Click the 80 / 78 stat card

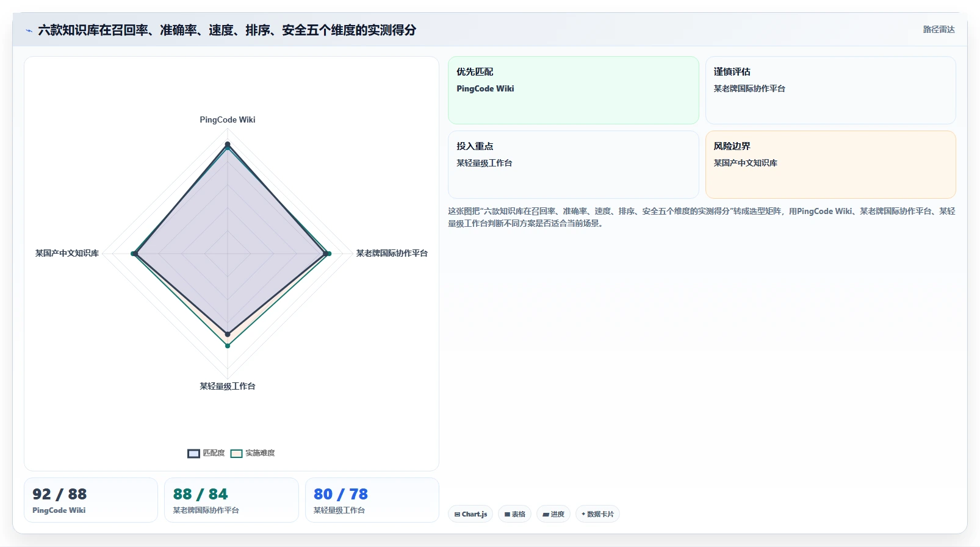372,500
